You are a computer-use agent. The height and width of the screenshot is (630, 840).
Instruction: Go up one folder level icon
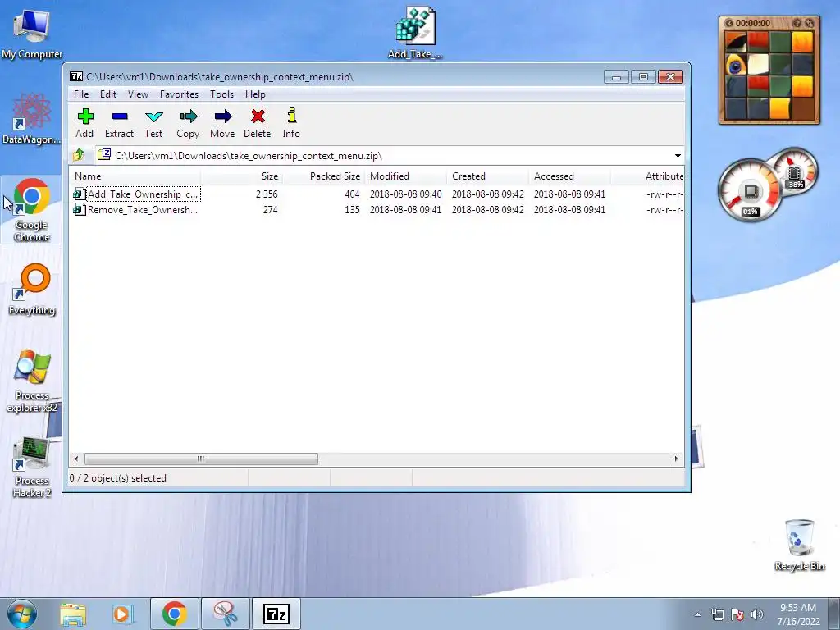pyautogui.click(x=79, y=155)
